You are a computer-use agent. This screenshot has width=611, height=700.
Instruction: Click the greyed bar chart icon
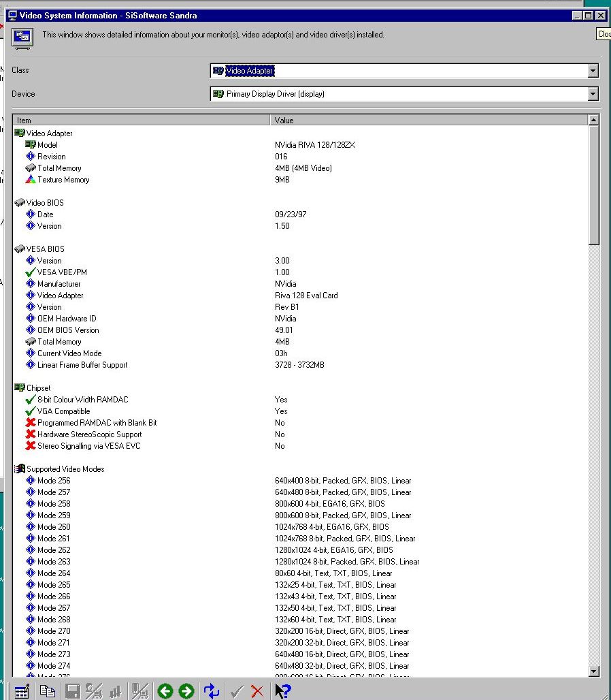coord(115,692)
